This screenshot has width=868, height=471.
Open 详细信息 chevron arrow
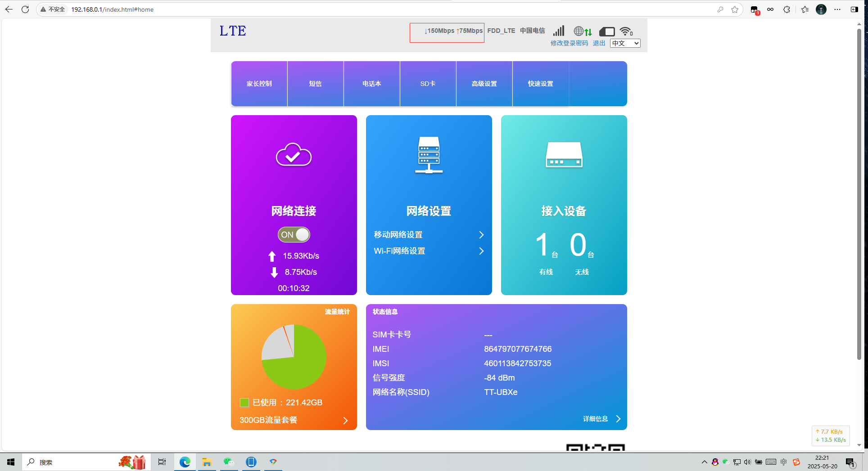pos(618,419)
